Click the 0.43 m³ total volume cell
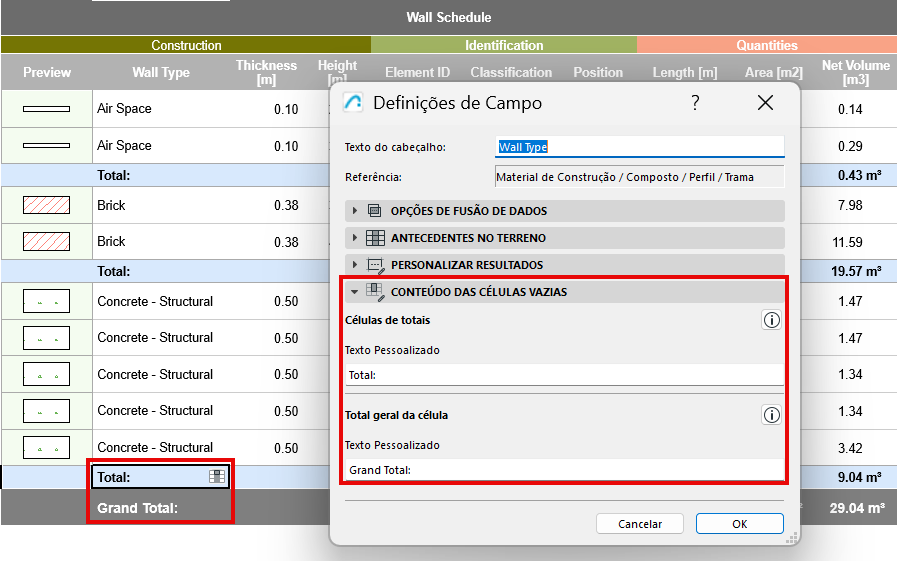Viewport: 907px width, 561px height. [859, 175]
